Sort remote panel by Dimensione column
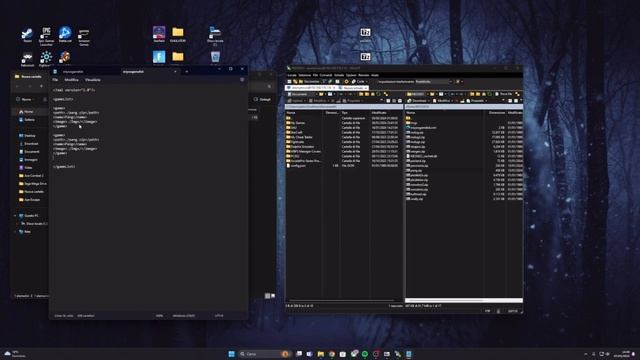 [x=497, y=113]
